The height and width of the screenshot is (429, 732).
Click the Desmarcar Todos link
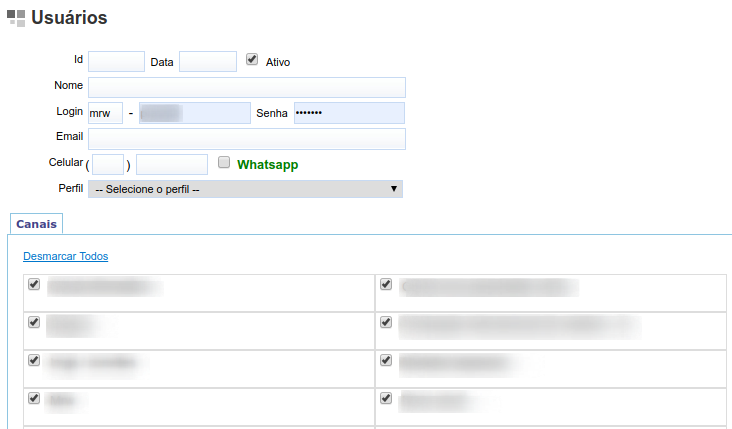point(65,256)
